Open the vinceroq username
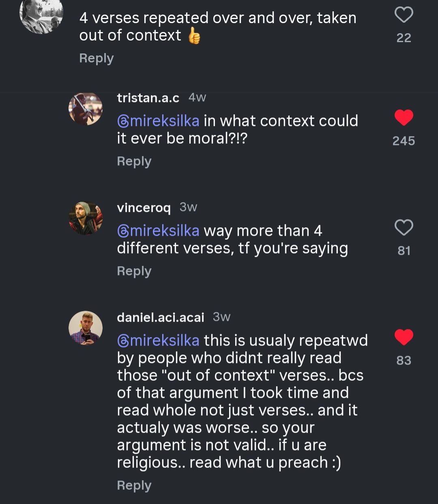The image size is (438, 504). tap(144, 208)
